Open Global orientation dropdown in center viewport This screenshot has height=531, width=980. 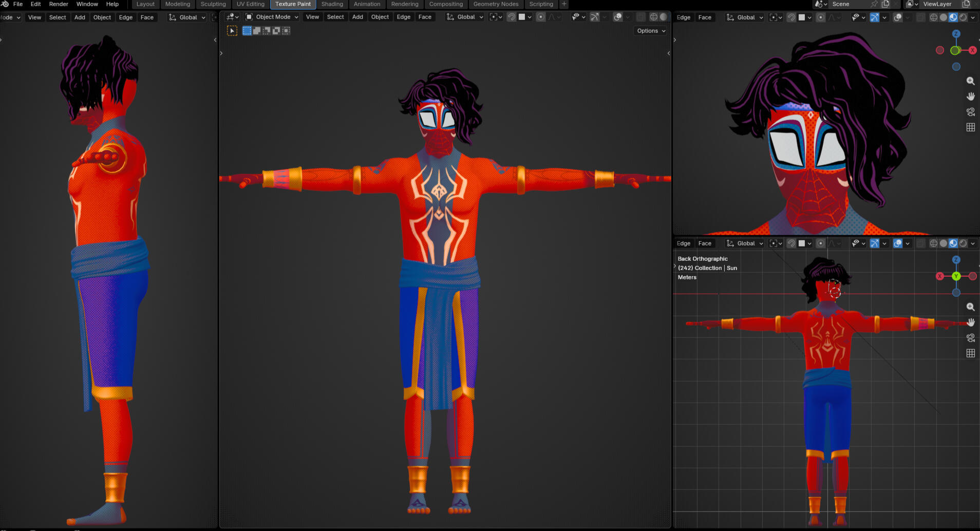click(x=465, y=17)
